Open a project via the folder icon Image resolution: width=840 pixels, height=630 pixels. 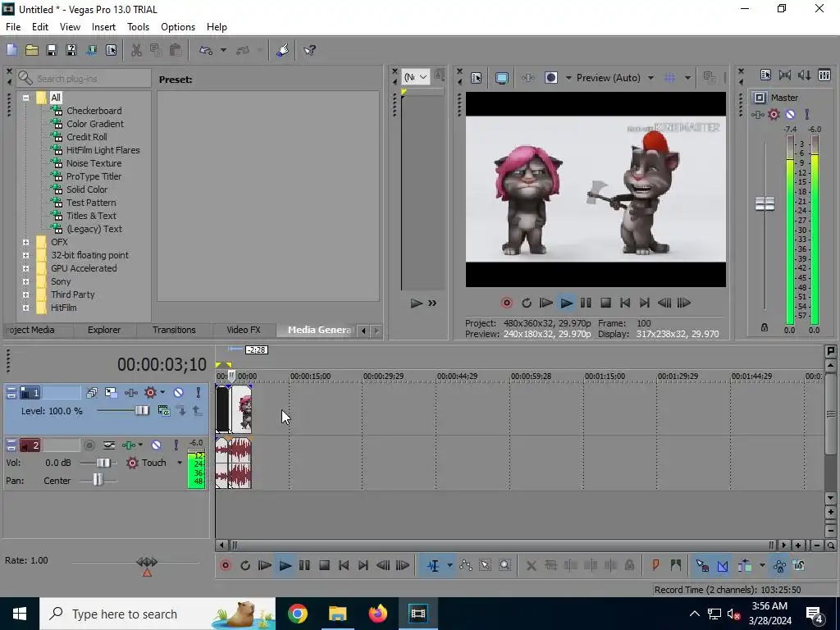pyautogui.click(x=32, y=50)
